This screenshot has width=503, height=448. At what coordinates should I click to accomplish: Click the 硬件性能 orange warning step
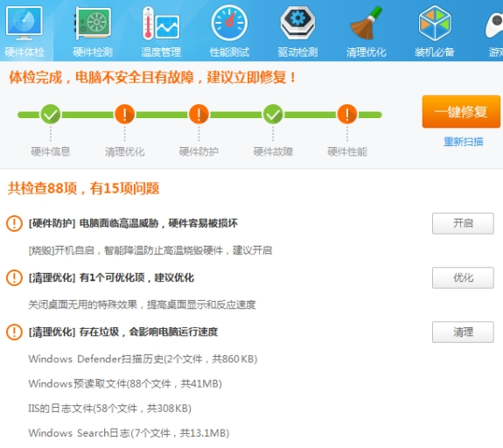[x=346, y=115]
